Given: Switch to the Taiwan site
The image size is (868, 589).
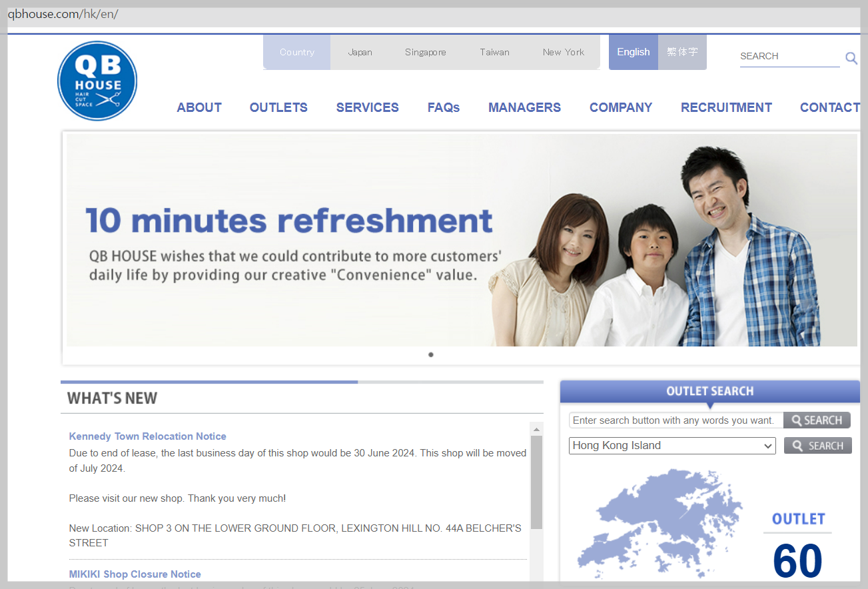Looking at the screenshot, I should click(x=495, y=52).
